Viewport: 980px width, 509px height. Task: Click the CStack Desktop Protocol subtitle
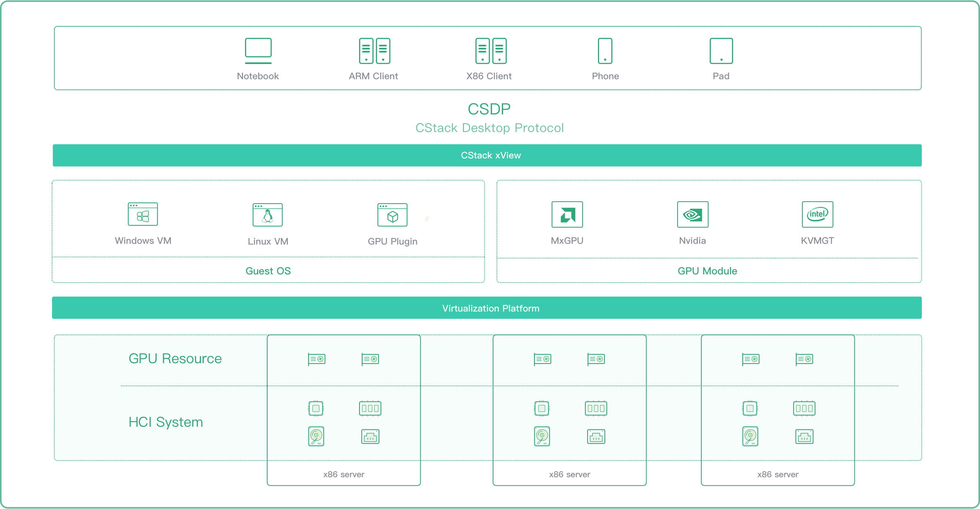(x=490, y=128)
